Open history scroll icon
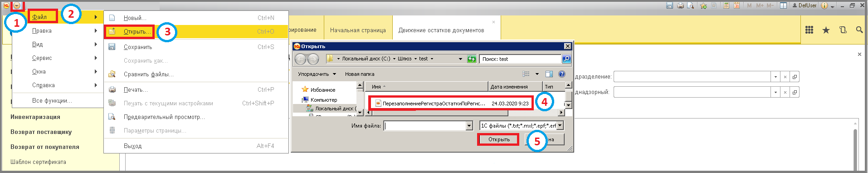 tap(843, 30)
